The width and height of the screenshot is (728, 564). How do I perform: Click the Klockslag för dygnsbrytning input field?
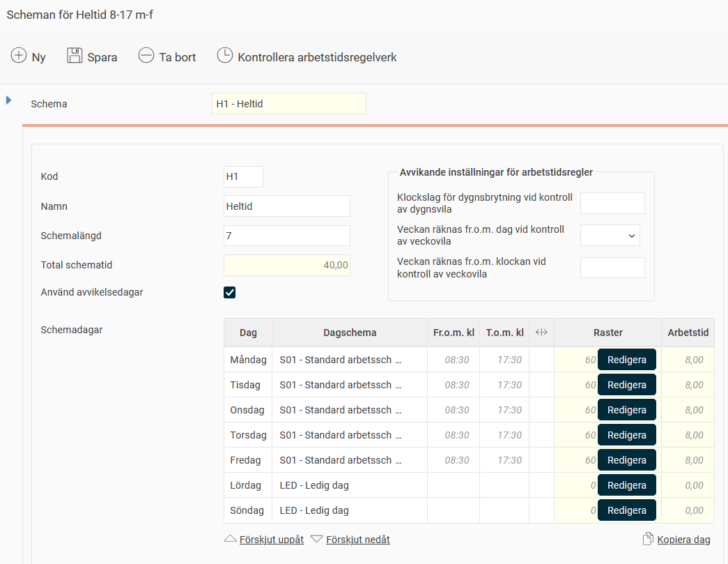pyautogui.click(x=612, y=204)
